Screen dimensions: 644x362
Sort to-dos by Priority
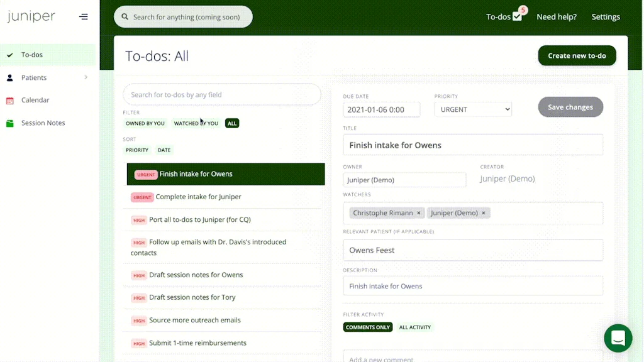tap(137, 150)
